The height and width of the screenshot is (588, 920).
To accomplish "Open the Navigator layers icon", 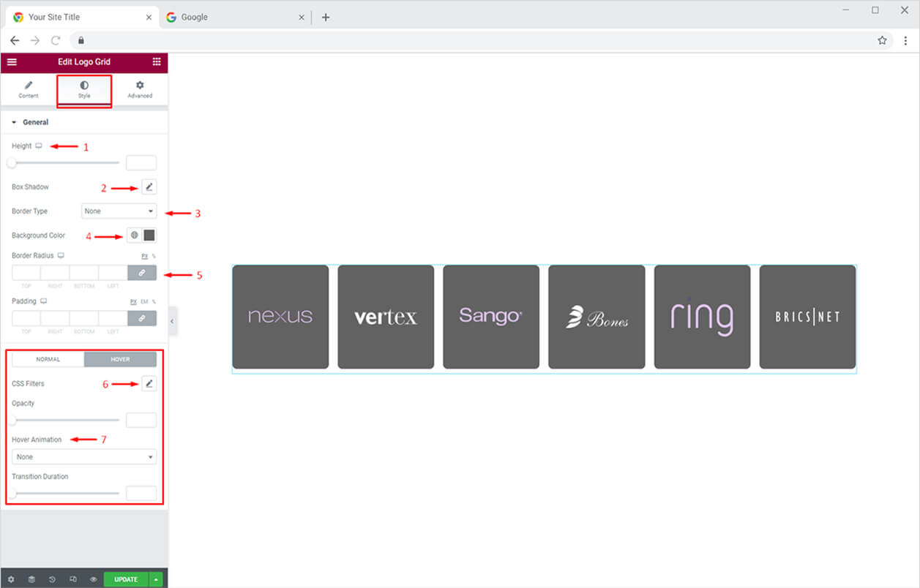I will tap(31, 578).
